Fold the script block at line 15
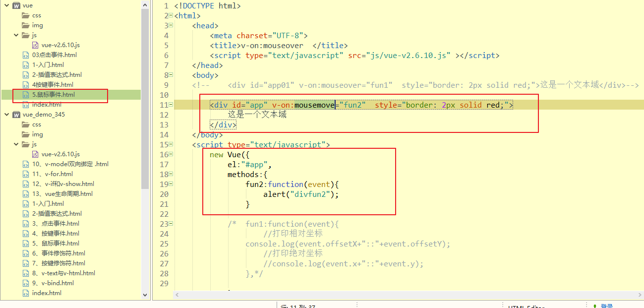Viewport: 644px width, 308px height. 171,144
